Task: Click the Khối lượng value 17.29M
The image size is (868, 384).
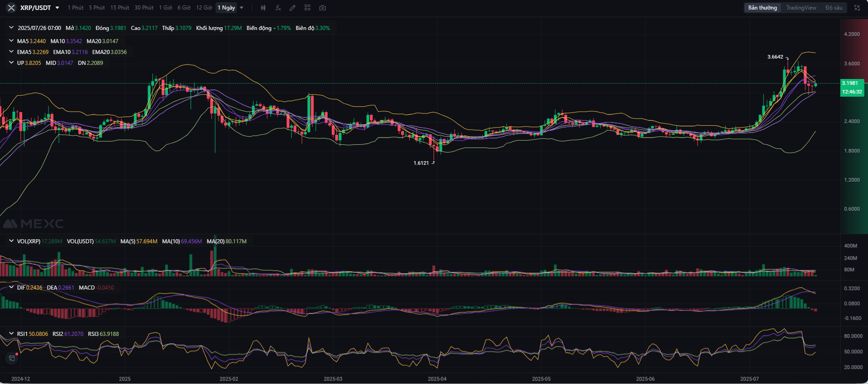Action: [233, 28]
